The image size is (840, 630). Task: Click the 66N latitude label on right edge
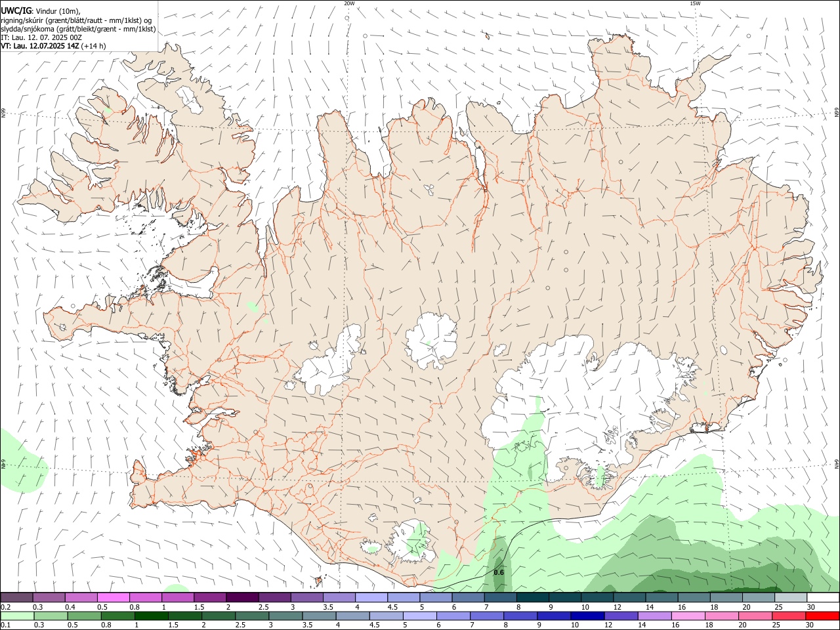click(x=836, y=113)
